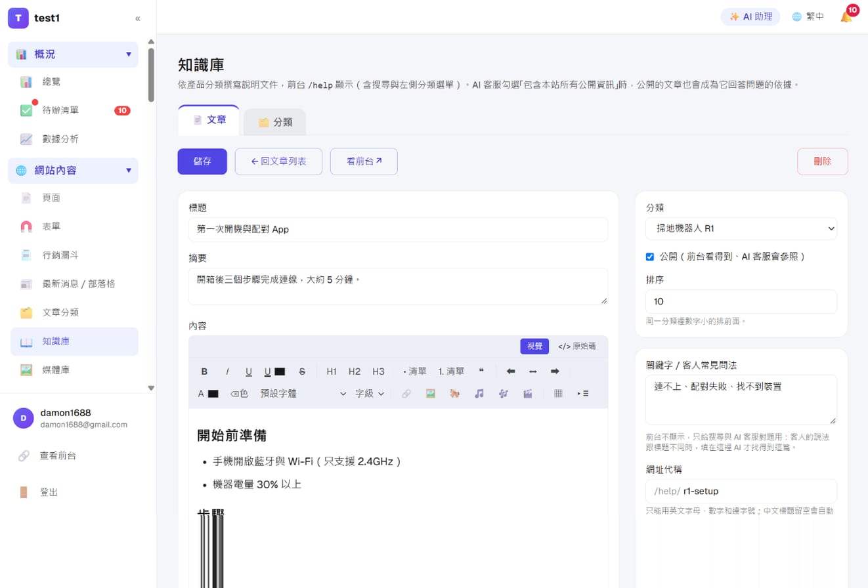
Task: Open 待辦清單 in the sidebar
Action: pos(75,110)
